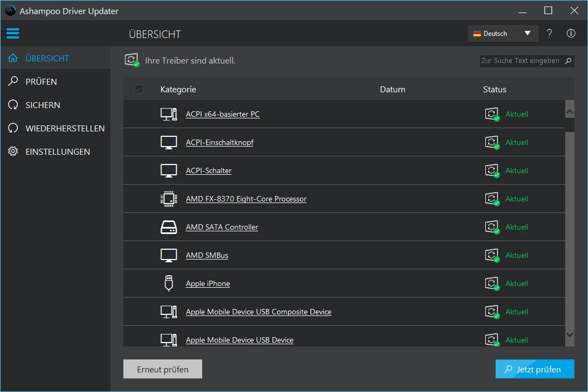588x392 pixels.
Task: Click the PC icon of Apple Mobile Device USB Composite Device
Action: [169, 312]
